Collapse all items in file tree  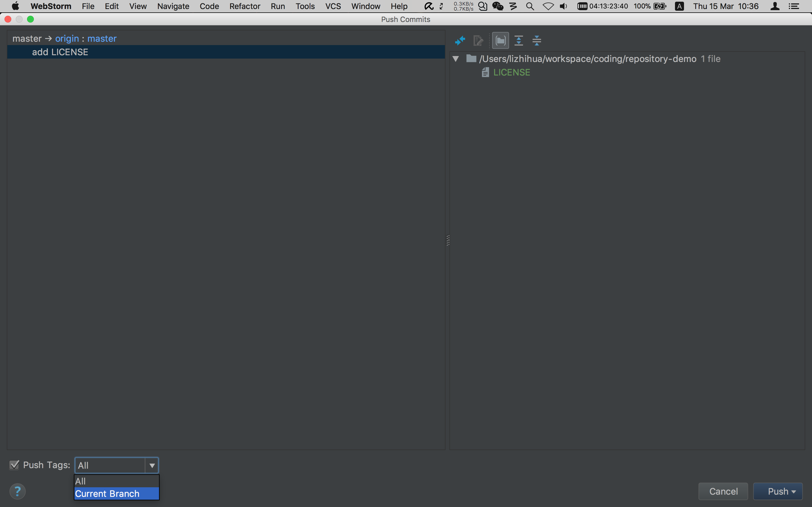point(537,40)
